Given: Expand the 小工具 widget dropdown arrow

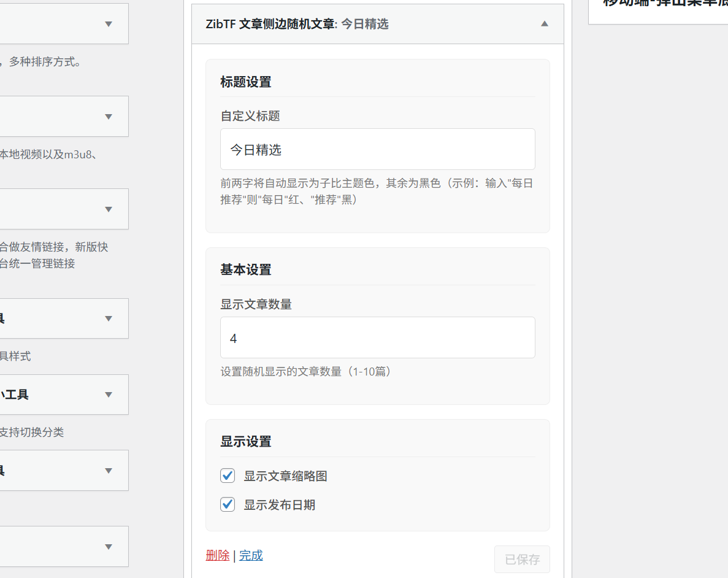Looking at the screenshot, I should (x=108, y=395).
